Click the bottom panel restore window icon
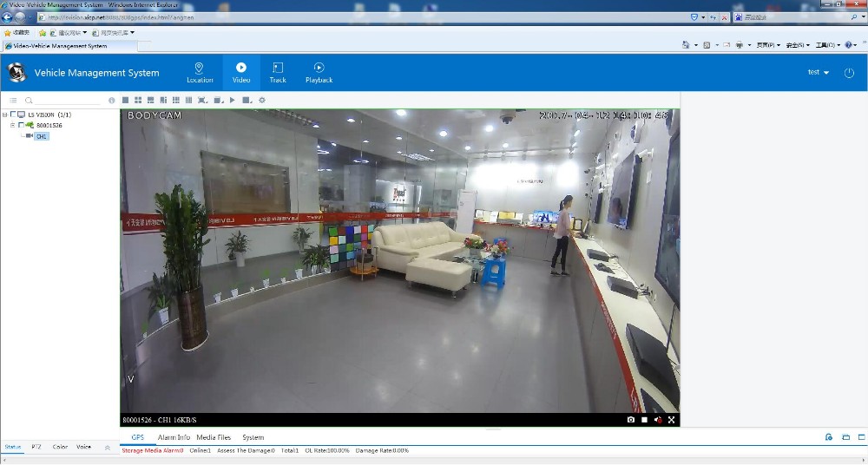Image resolution: width=868 pixels, height=465 pixels. (x=845, y=437)
